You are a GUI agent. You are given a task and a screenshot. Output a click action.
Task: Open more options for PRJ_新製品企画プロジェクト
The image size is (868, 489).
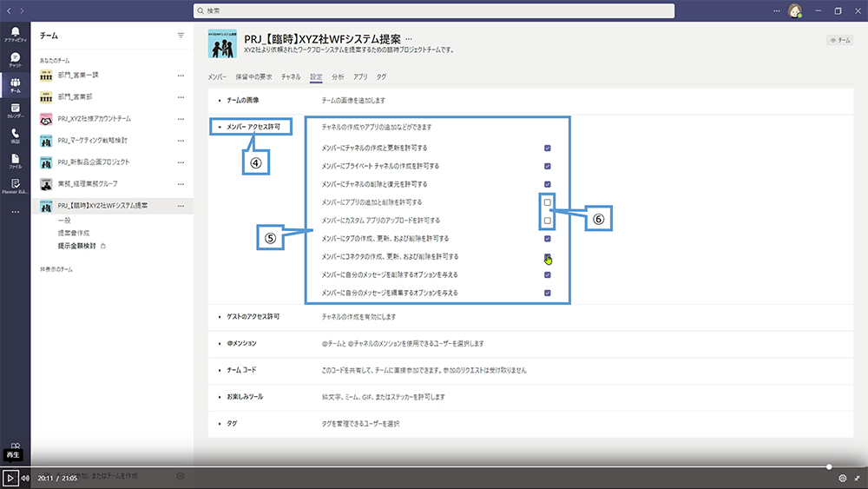click(x=181, y=162)
